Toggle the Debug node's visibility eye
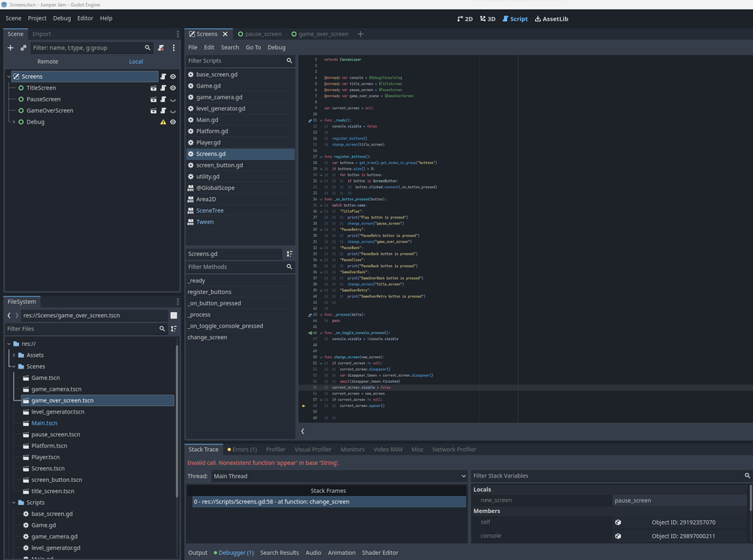The image size is (753, 560). [172, 121]
